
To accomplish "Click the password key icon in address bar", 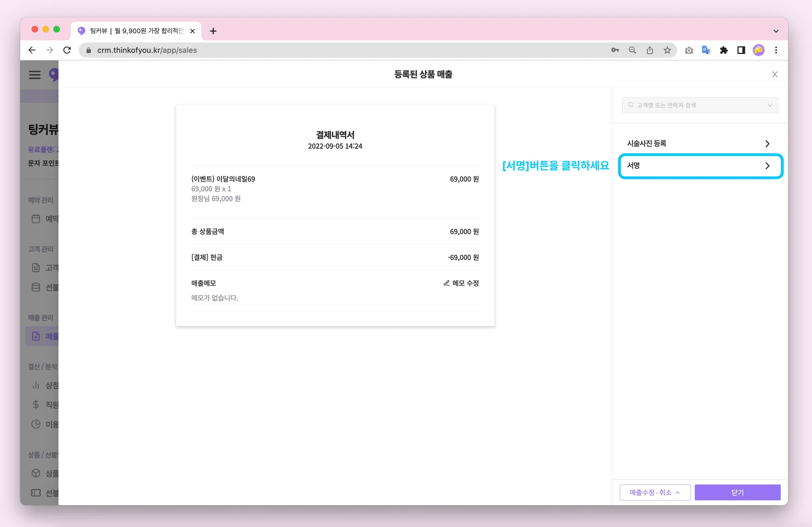I will [615, 50].
